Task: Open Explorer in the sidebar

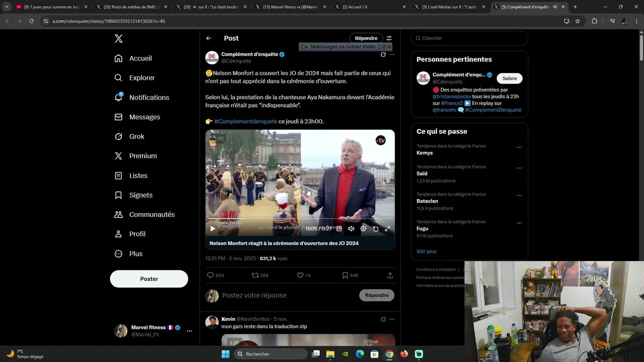Action: point(135,78)
